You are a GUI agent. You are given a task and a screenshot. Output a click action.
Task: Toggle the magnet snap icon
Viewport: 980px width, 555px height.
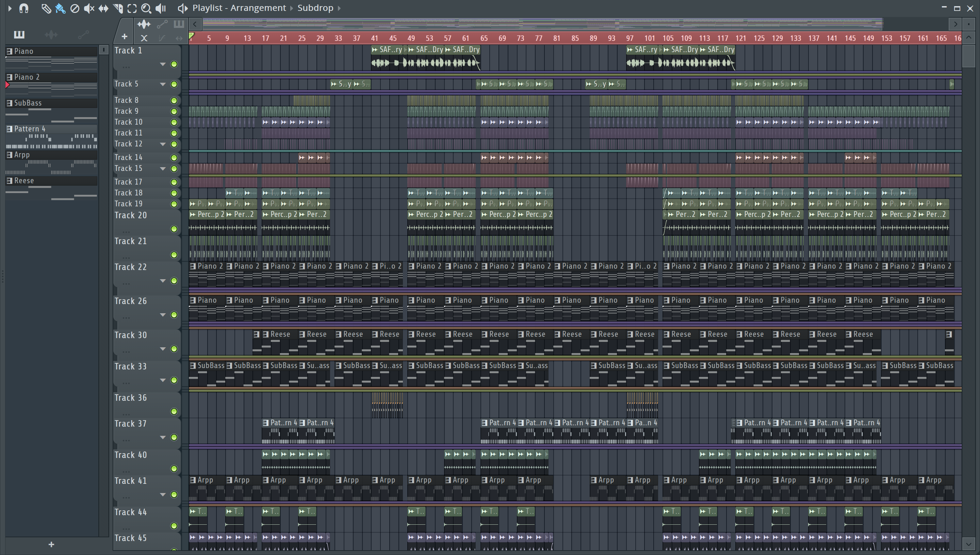coord(24,8)
